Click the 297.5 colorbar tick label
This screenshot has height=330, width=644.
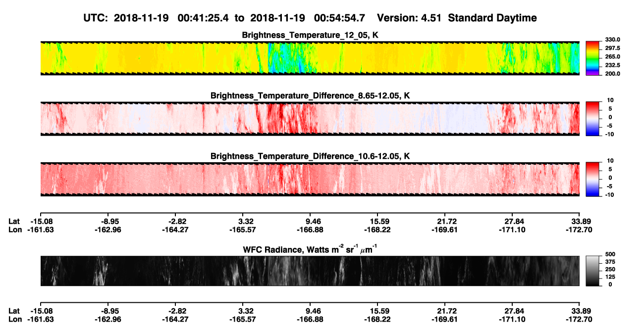[x=612, y=48]
